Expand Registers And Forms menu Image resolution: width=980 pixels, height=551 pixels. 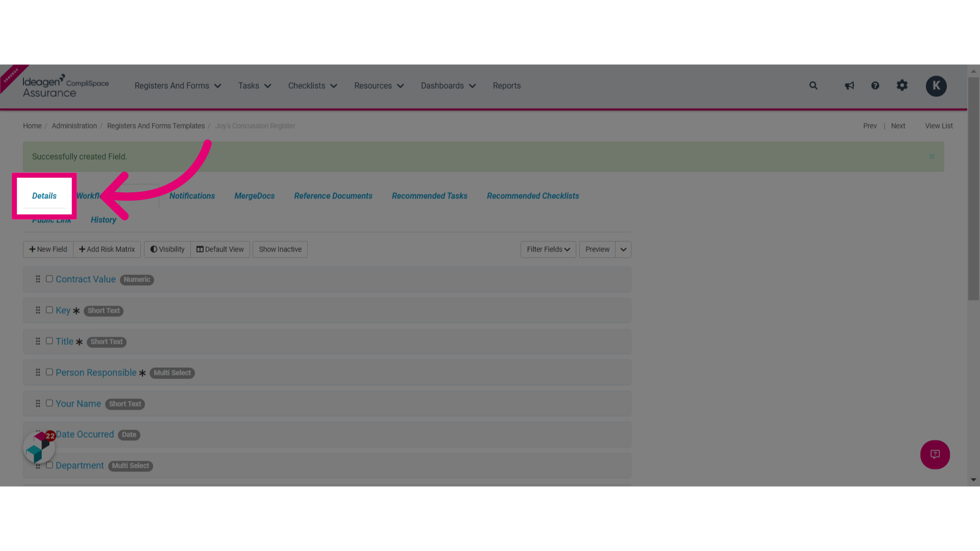point(178,86)
